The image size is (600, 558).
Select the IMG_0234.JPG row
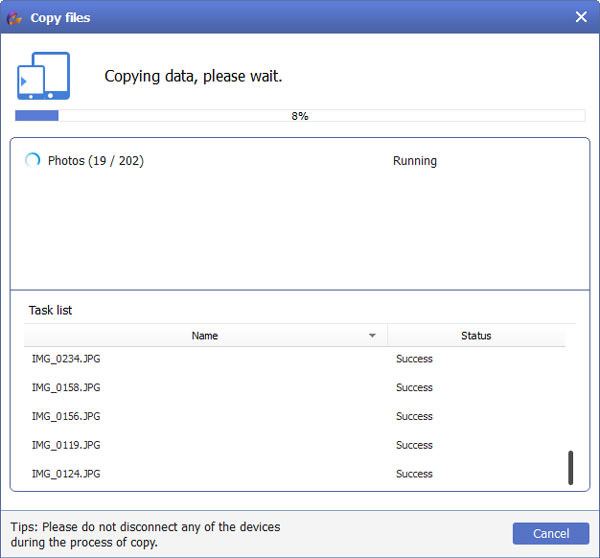[66, 358]
